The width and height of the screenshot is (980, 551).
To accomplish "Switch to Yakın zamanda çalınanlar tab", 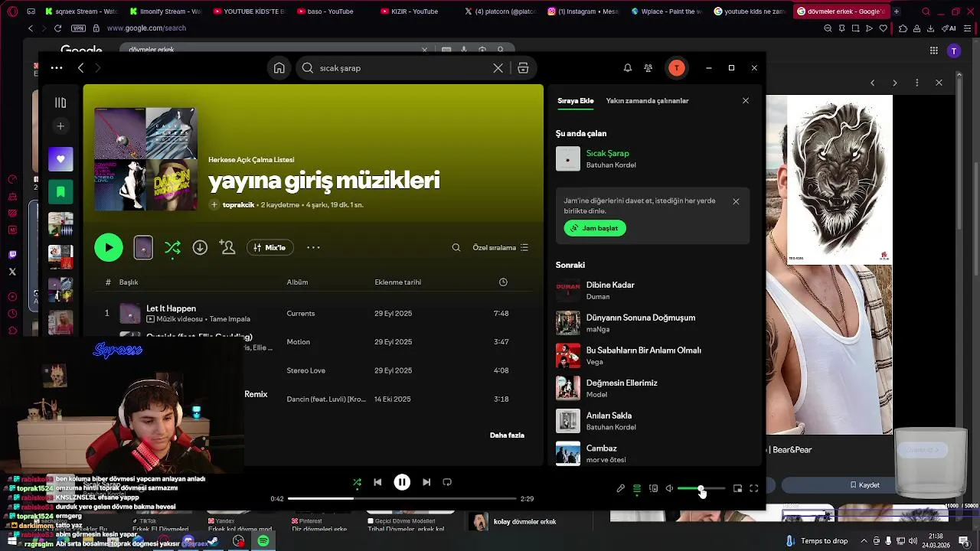I will pyautogui.click(x=647, y=101).
